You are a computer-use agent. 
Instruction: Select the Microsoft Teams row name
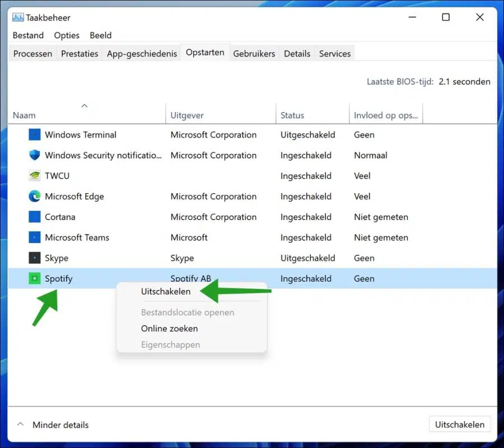click(77, 237)
